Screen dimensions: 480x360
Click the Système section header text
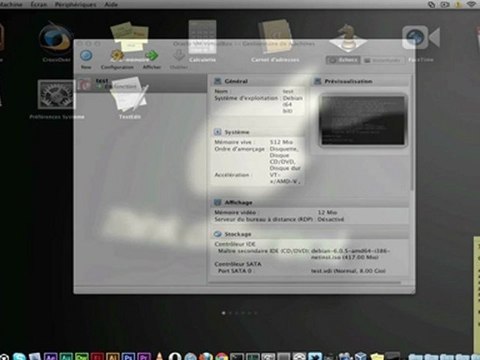coord(237,132)
